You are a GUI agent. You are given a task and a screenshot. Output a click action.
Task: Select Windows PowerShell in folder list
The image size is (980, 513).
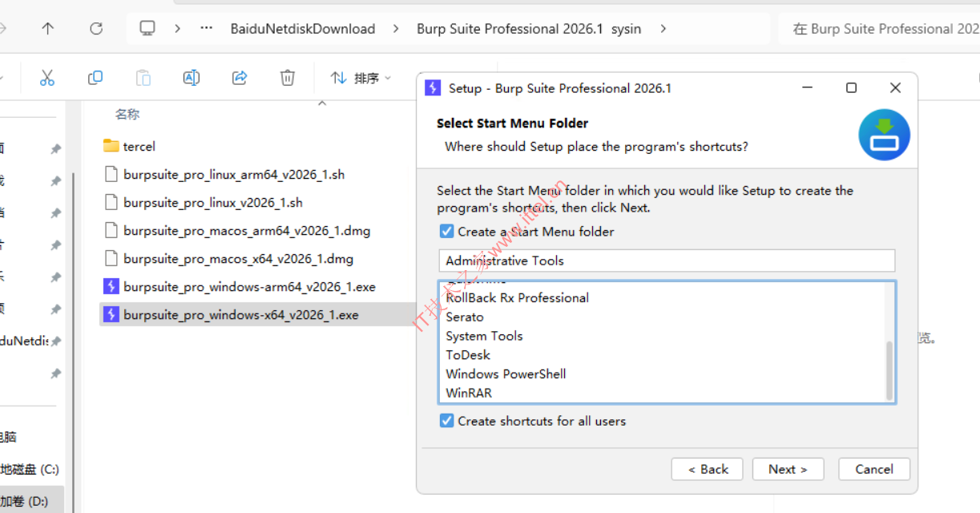point(506,374)
